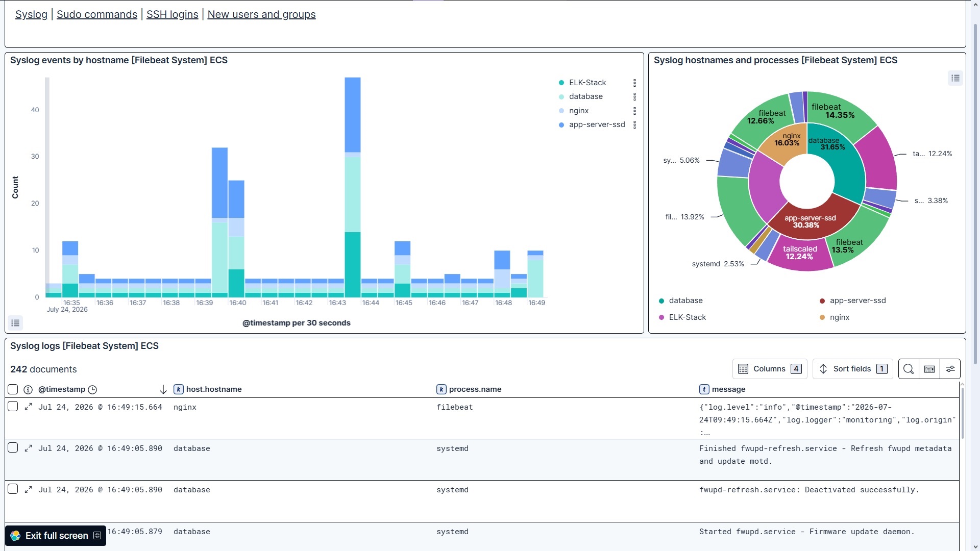980x551 pixels.
Task: Show info icon in table header
Action: coord(28,389)
